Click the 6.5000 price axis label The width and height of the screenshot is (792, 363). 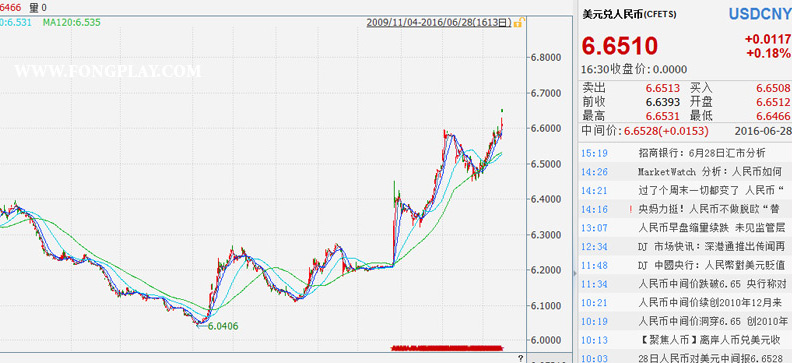(x=546, y=164)
